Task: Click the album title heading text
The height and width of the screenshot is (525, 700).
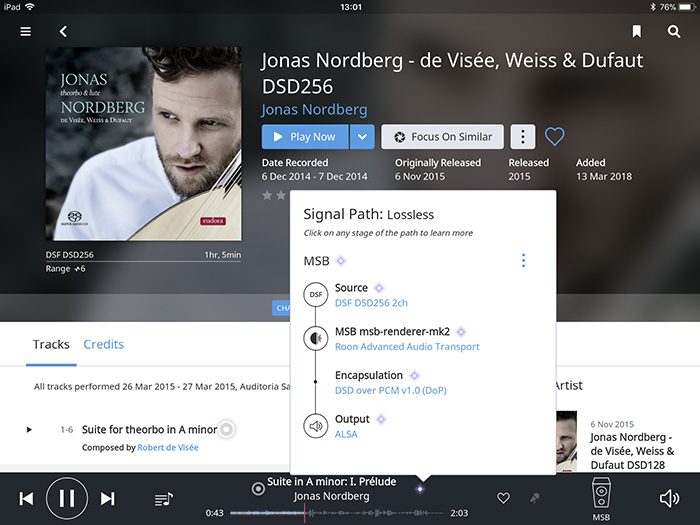Action: (452, 73)
